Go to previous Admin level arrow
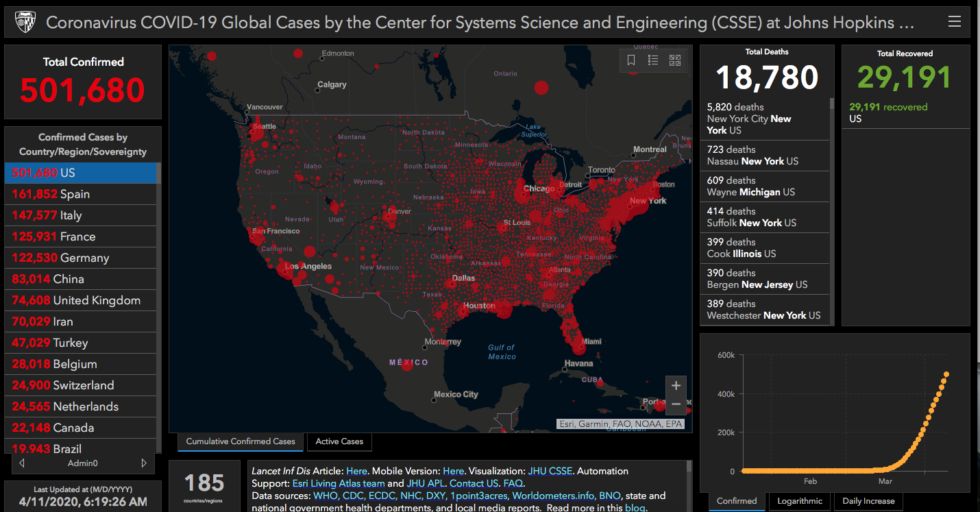The width and height of the screenshot is (980, 512). coord(22,463)
